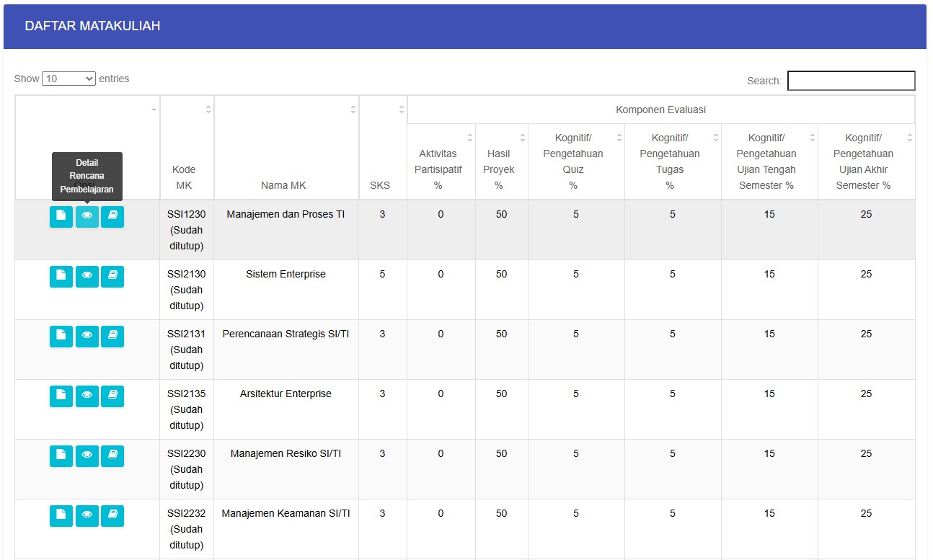Sort by Hasil Proyek % column
The width and height of the screenshot is (933, 560).
click(501, 161)
